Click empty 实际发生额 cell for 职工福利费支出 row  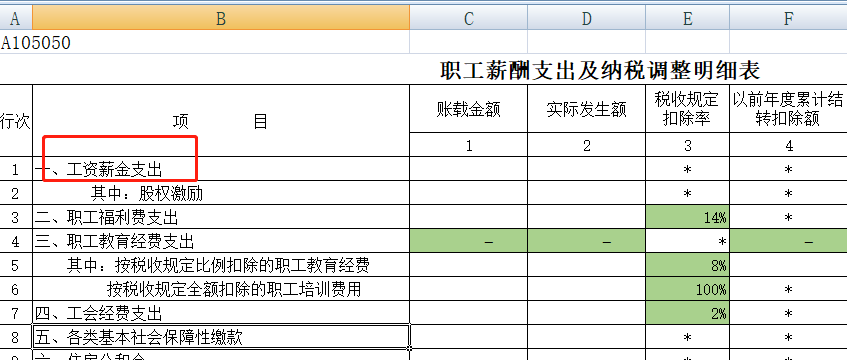(x=586, y=217)
